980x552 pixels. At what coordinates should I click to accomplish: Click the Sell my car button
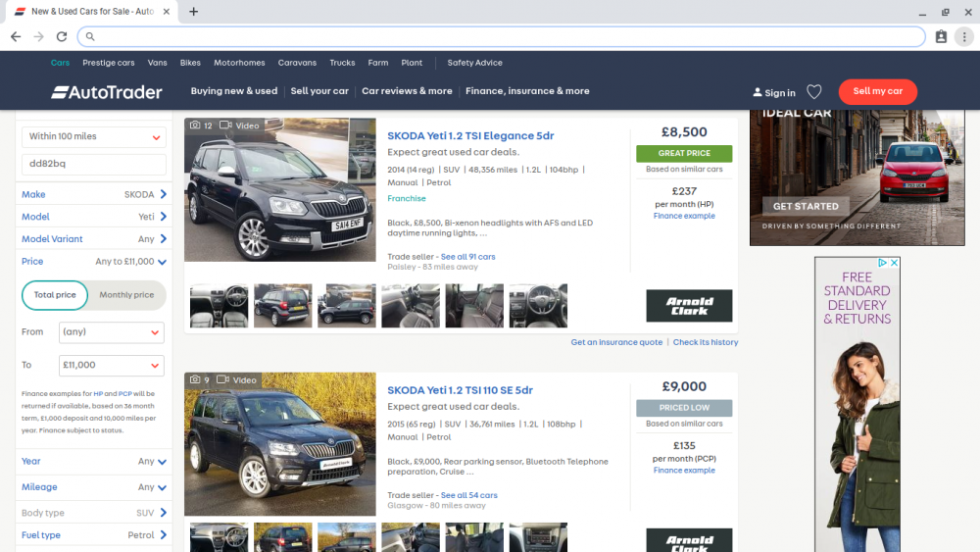(x=877, y=91)
